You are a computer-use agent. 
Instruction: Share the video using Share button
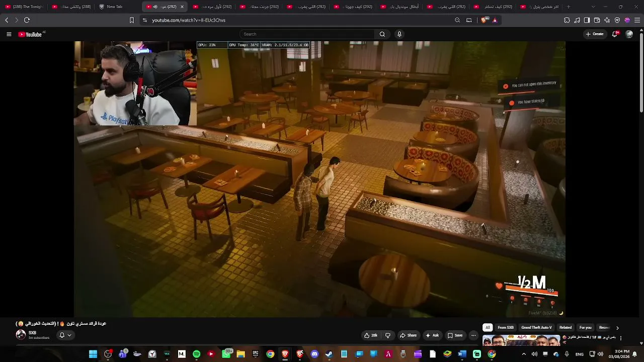(x=408, y=335)
